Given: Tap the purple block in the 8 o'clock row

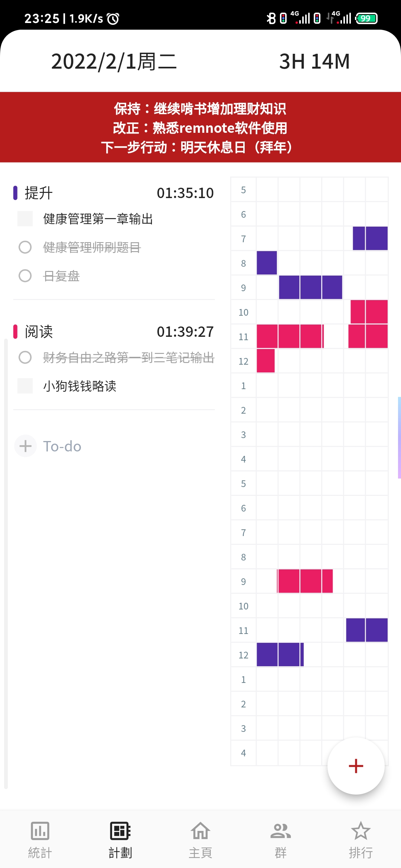Looking at the screenshot, I should [267, 263].
